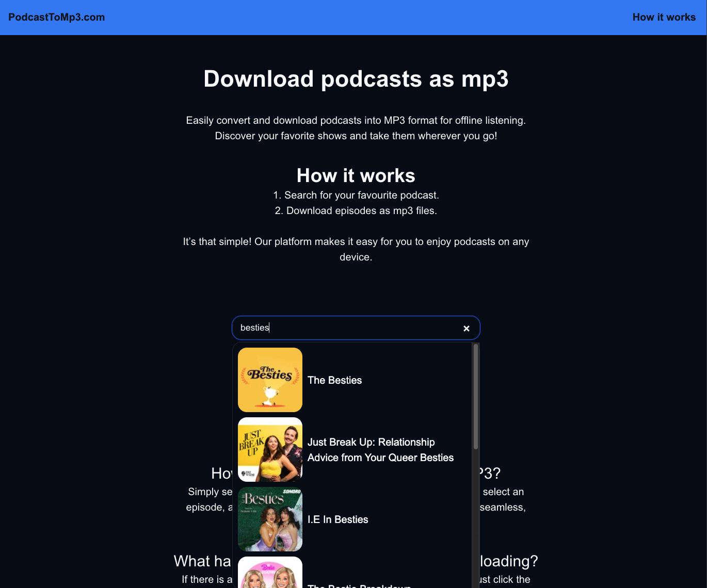This screenshot has height=588, width=707.
Task: Select the Just Break Up podcast result
Action: point(353,450)
